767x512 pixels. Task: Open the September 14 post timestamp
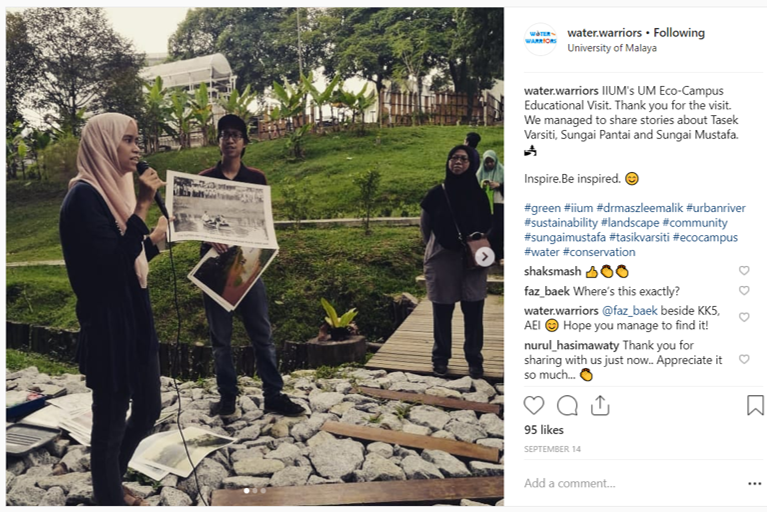pyautogui.click(x=552, y=449)
